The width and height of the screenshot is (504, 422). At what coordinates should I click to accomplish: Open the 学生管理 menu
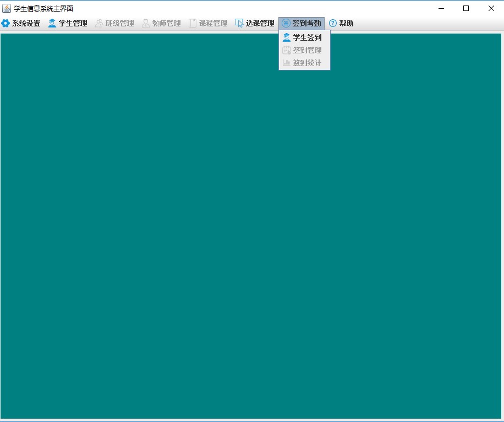68,23
